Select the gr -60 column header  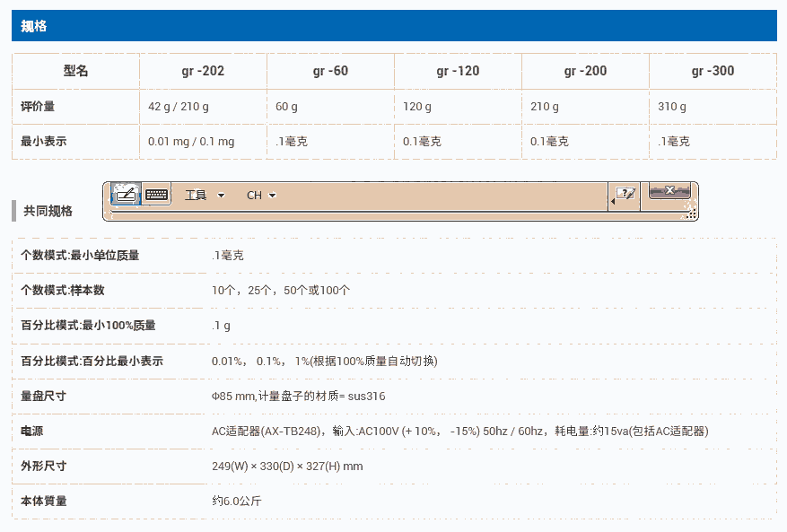click(330, 71)
